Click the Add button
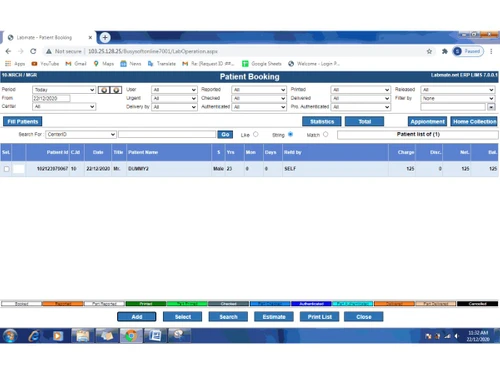 pyautogui.click(x=137, y=317)
